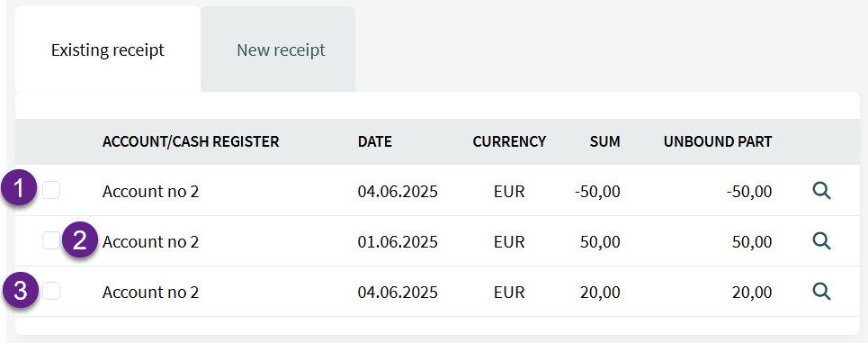Screen dimensions: 868x343
Task: Switch to the New receipt tab
Action: (282, 50)
